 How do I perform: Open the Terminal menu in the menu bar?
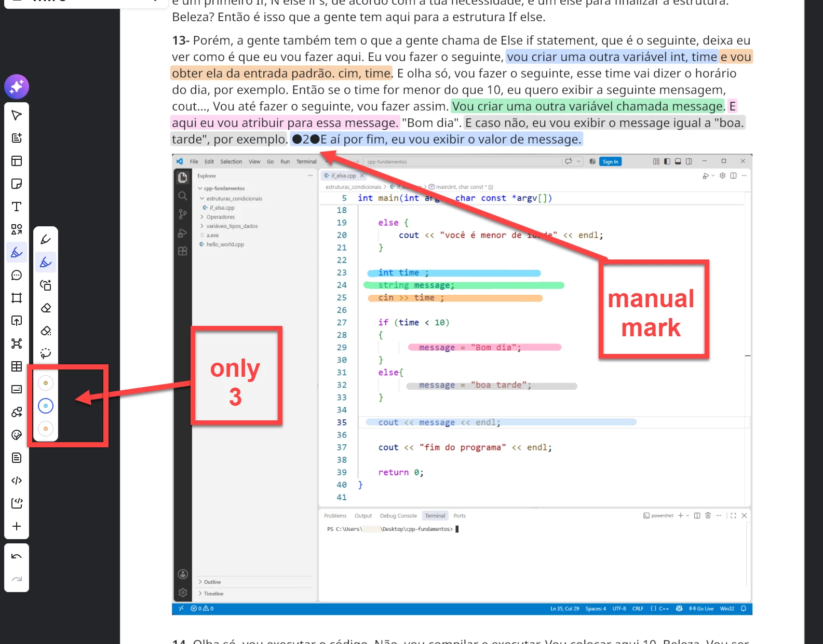(306, 161)
